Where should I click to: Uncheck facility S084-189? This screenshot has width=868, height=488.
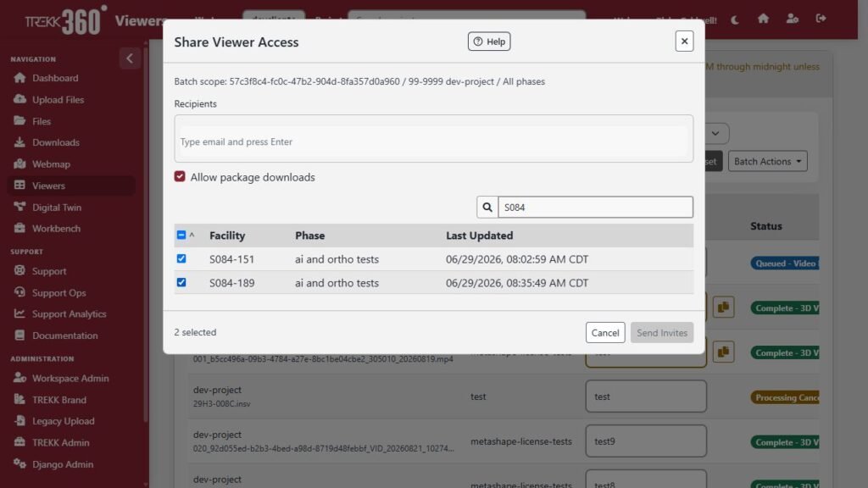(x=181, y=283)
